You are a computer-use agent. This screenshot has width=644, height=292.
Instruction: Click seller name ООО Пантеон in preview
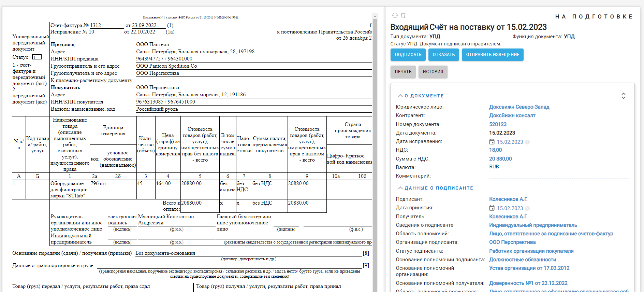tap(152, 44)
